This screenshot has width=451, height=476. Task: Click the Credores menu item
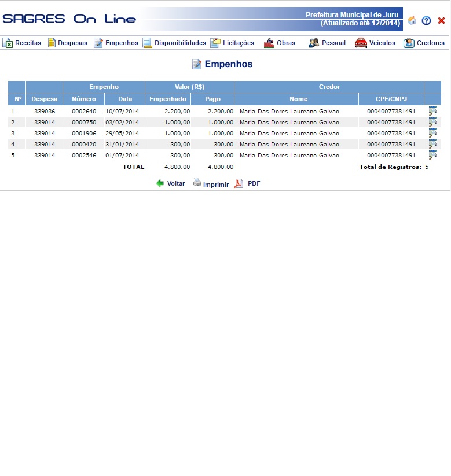coord(424,43)
